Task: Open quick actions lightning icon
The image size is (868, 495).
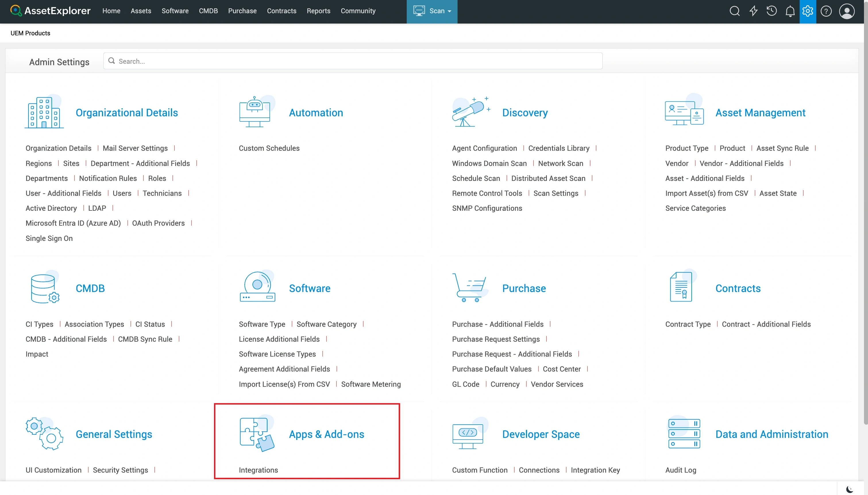Action: 753,11
